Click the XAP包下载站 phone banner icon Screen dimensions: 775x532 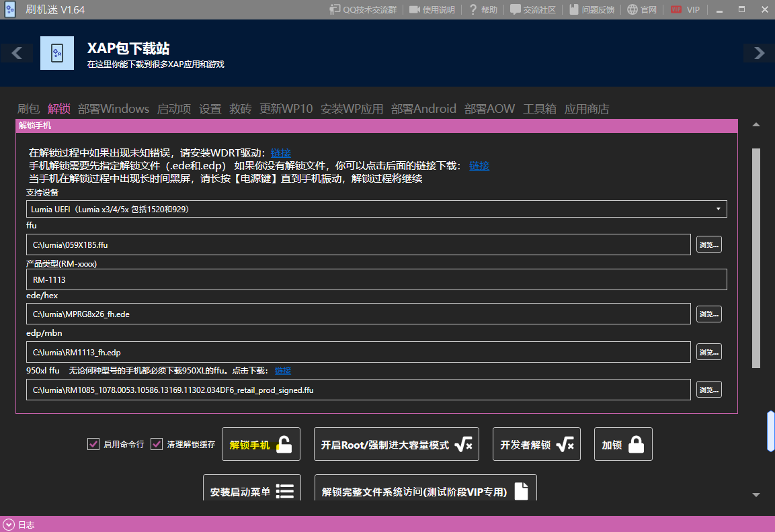57,53
